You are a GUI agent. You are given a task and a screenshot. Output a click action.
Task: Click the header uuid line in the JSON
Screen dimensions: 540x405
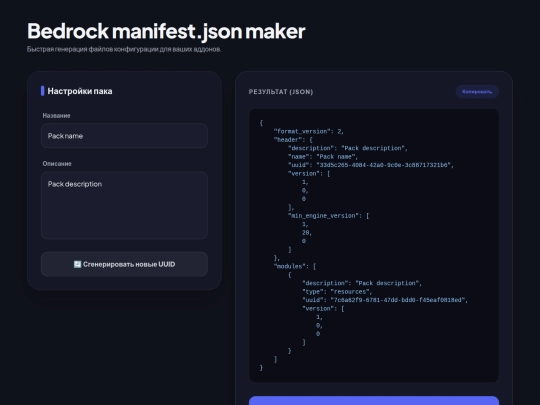371,165
